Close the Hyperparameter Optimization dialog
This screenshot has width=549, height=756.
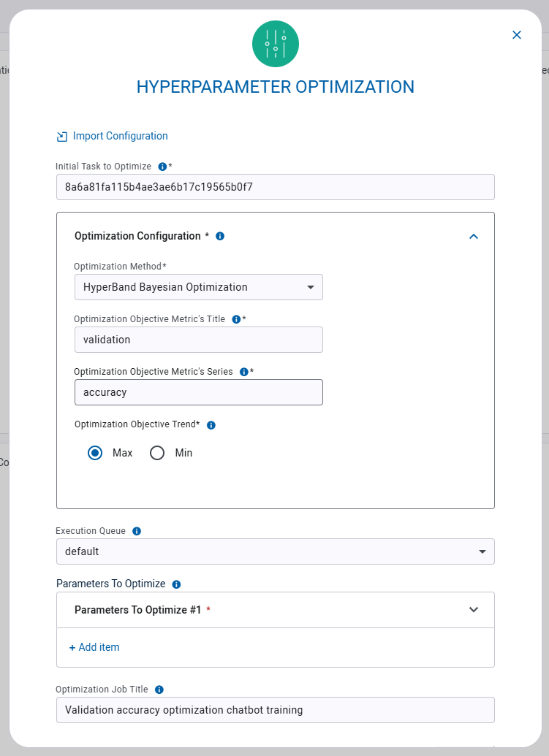517,34
